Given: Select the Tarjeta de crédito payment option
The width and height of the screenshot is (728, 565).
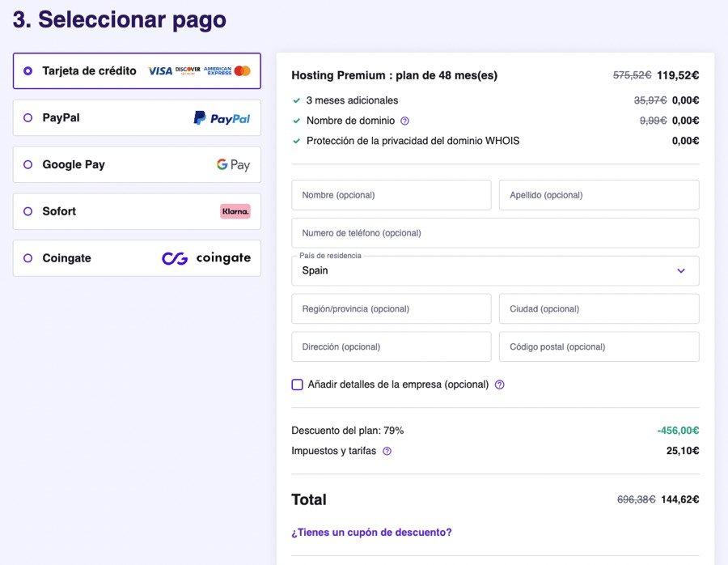Looking at the screenshot, I should (27, 70).
